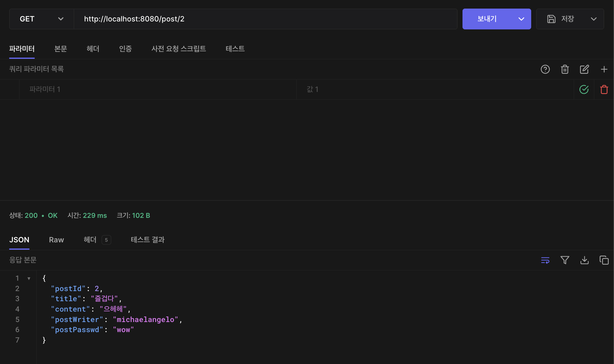614x364 pixels.
Task: Remove parameter 1 with the red trash icon
Action: [x=604, y=89]
